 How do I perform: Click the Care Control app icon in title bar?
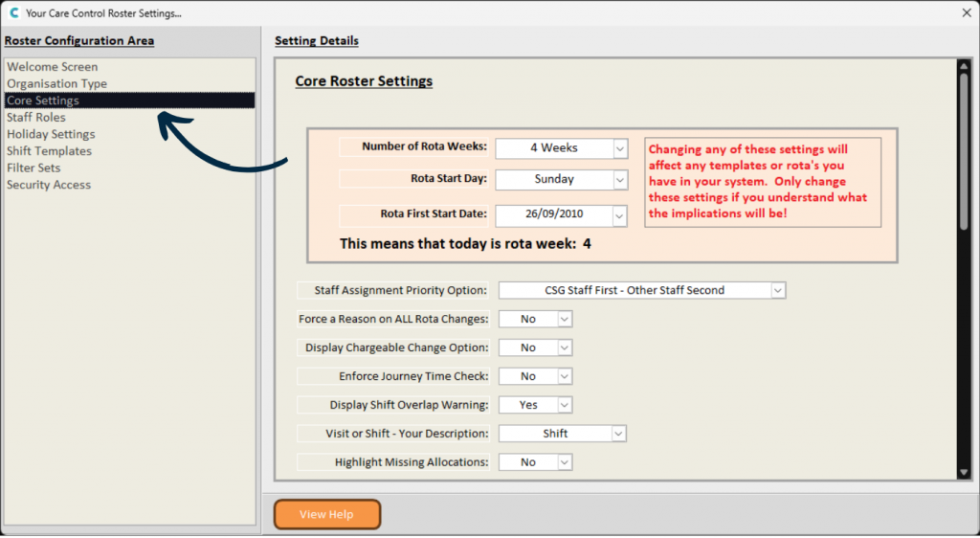click(x=13, y=12)
